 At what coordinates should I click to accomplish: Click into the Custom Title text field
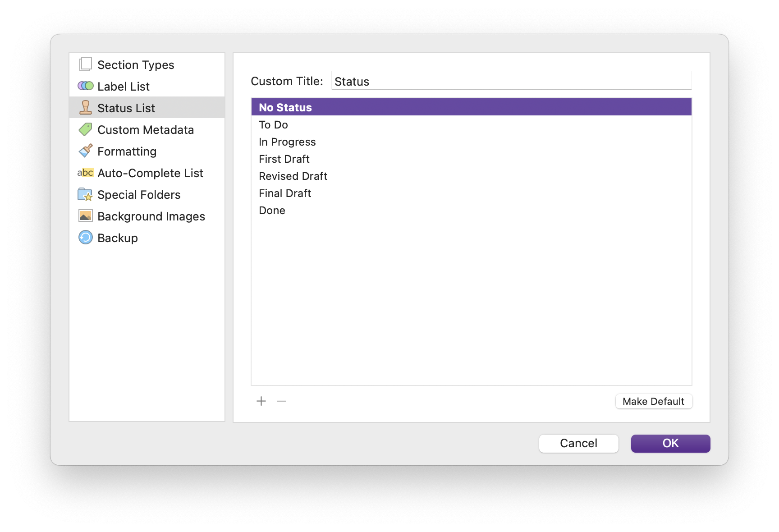click(511, 82)
